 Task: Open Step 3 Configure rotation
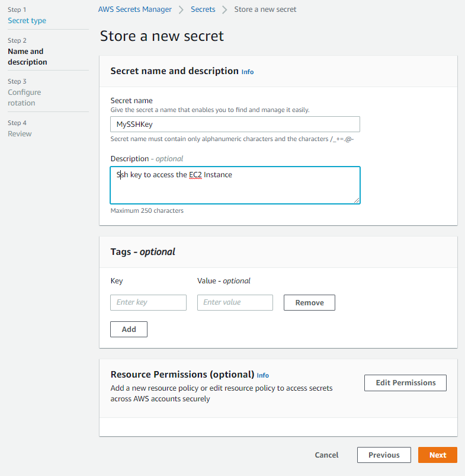point(24,97)
